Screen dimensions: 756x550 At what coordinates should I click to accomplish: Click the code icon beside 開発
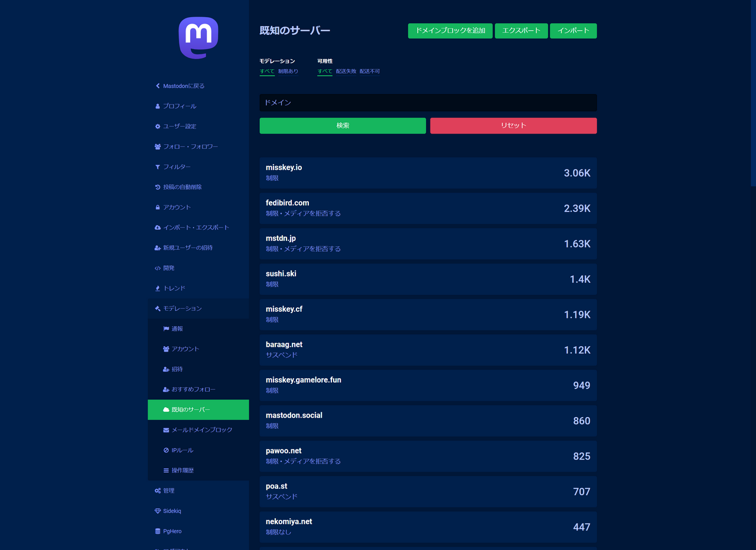coord(158,268)
